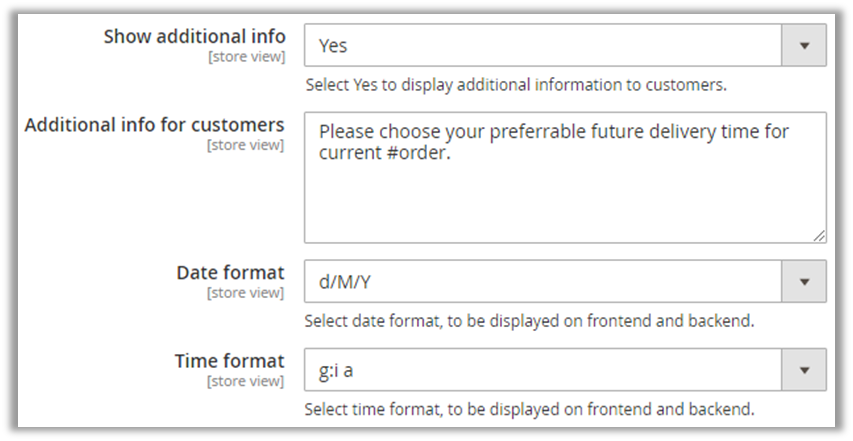The width and height of the screenshot is (853, 441).
Task: Click the 'Time format' field label
Action: click(x=229, y=361)
